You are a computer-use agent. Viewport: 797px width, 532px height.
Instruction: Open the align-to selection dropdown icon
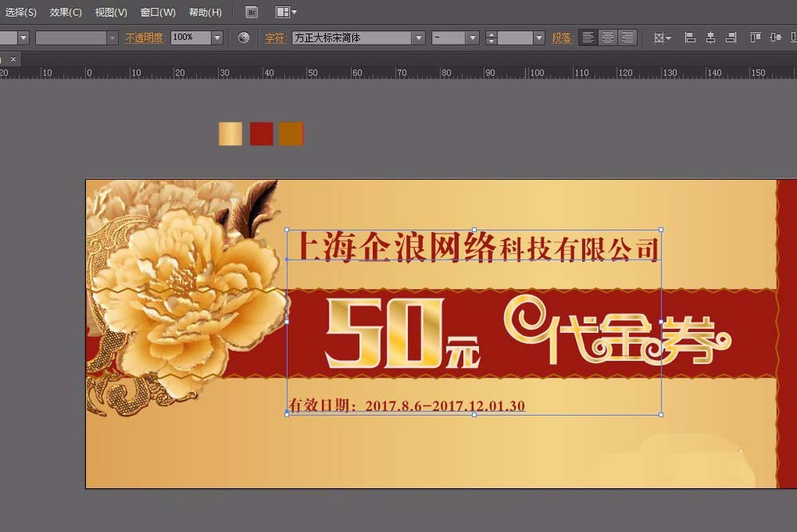[662, 37]
